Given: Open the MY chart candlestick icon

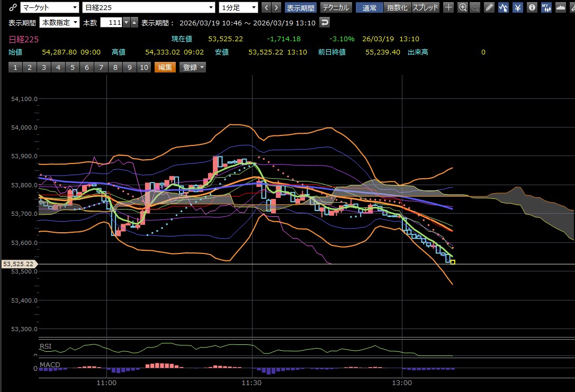Looking at the screenshot, I should [545, 7].
